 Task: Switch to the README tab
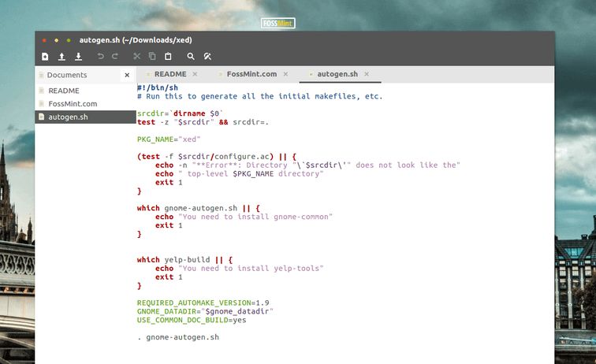[169, 74]
